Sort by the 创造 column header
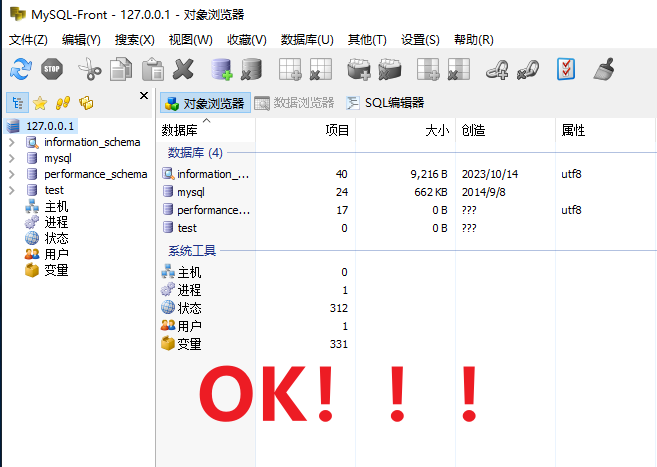The height and width of the screenshot is (467, 657). pos(506,130)
